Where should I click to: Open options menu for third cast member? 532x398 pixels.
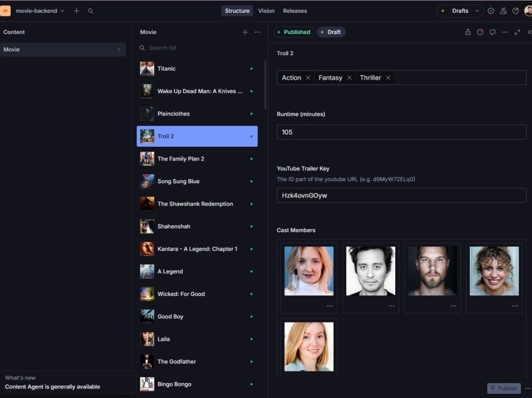click(453, 306)
